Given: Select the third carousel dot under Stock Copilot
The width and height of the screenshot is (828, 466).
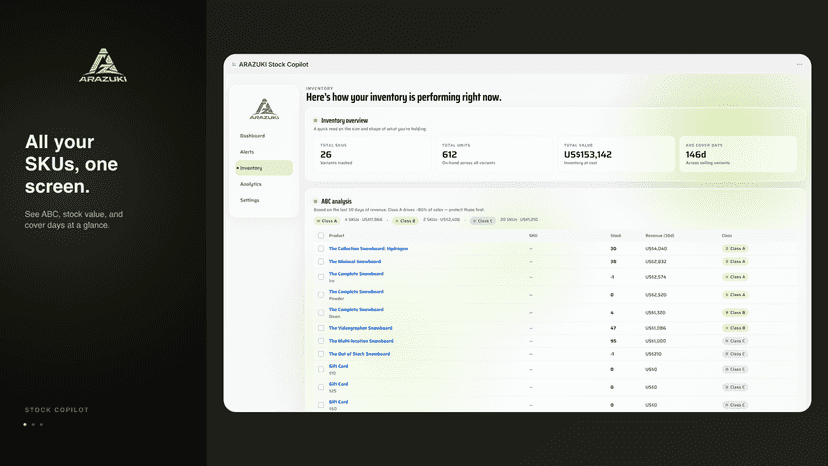Looking at the screenshot, I should pyautogui.click(x=41, y=424).
